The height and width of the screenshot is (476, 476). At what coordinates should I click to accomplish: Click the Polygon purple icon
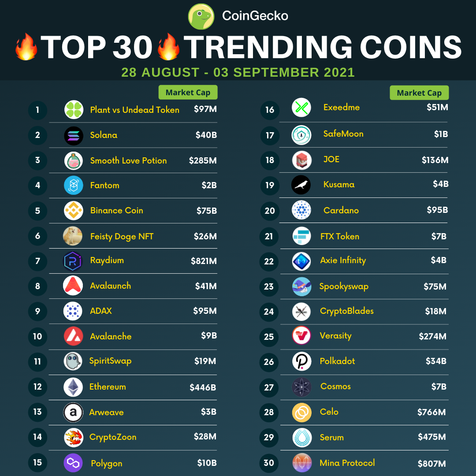[73, 463]
